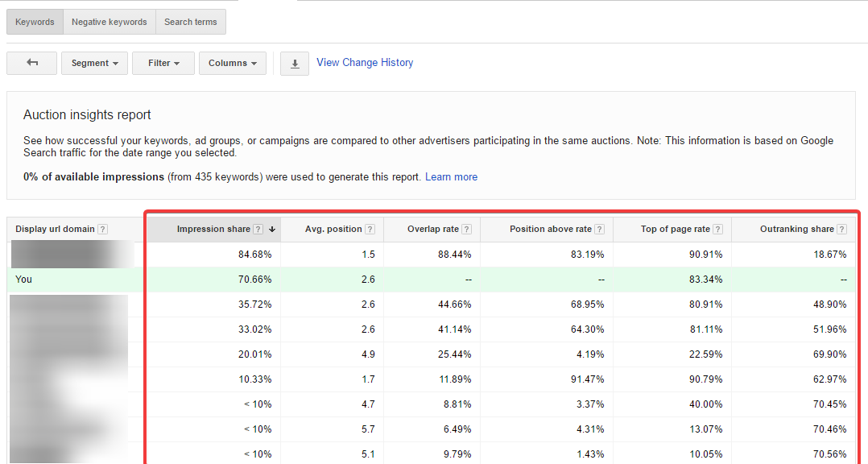This screenshot has height=464, width=868.
Task: Open help for Display url domain column
Action: [x=102, y=229]
